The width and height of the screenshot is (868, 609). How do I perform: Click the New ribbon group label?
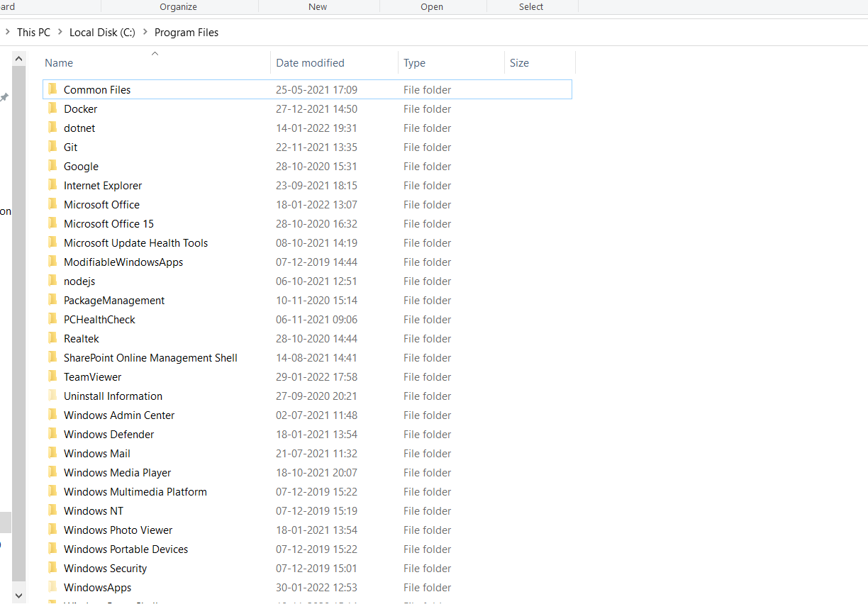(318, 6)
